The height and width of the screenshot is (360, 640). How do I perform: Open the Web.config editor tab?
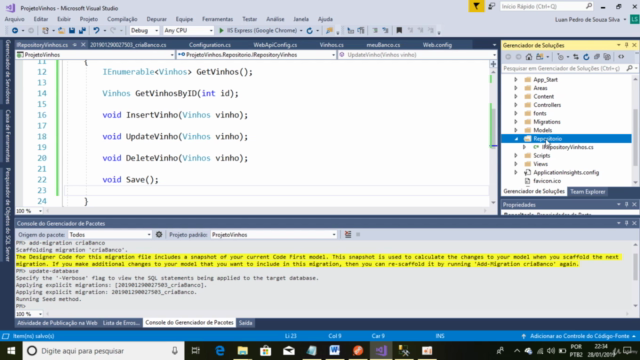437,45
